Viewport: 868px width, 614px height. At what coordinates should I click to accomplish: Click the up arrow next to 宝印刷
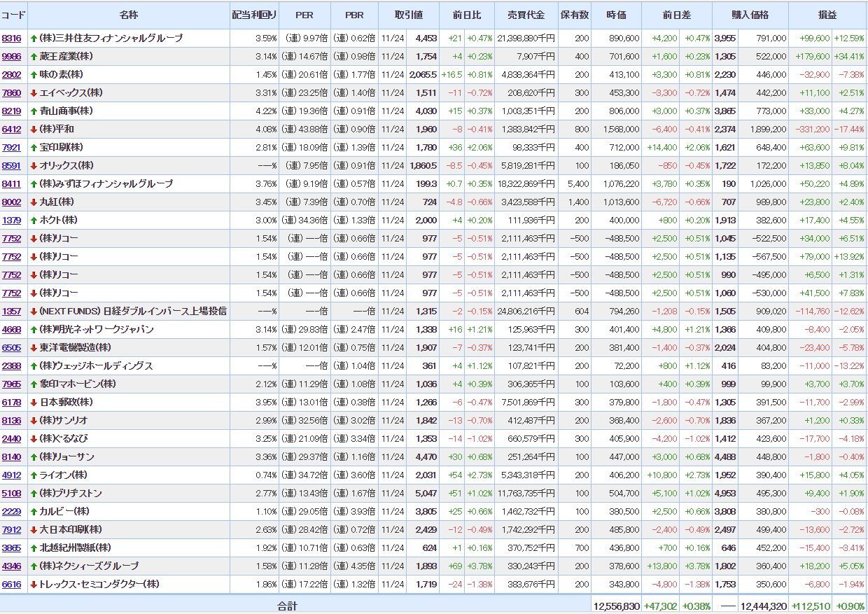tap(34, 148)
